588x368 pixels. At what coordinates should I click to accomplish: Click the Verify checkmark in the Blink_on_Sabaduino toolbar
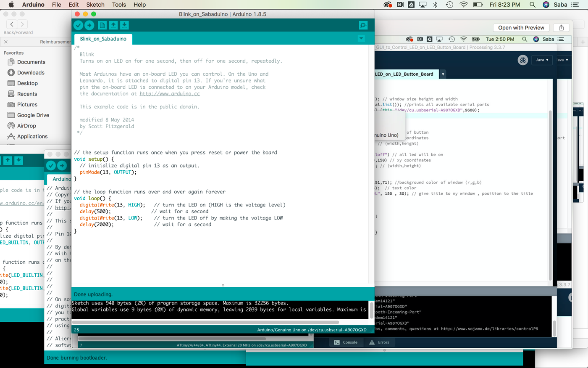pos(78,25)
